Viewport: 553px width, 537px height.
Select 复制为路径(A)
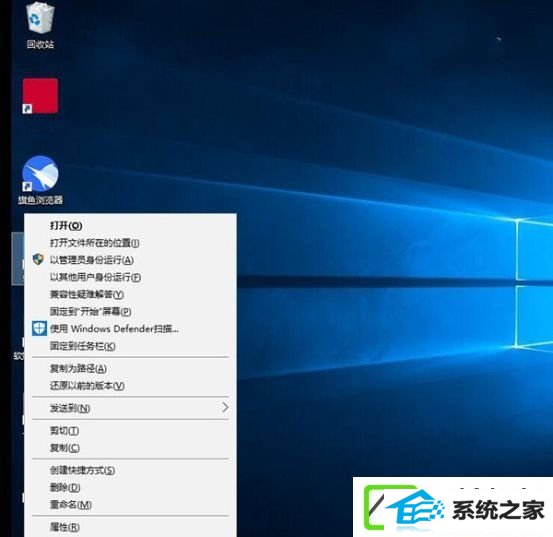78,368
